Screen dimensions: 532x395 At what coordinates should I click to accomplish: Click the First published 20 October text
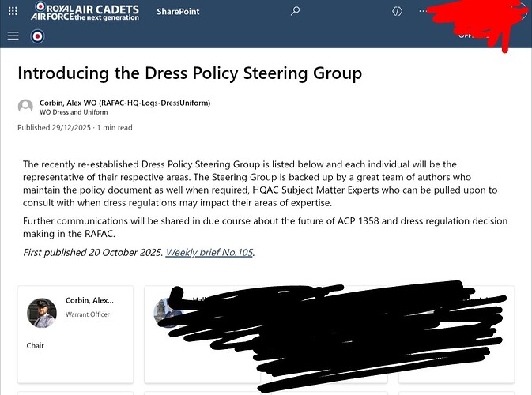[92, 253]
